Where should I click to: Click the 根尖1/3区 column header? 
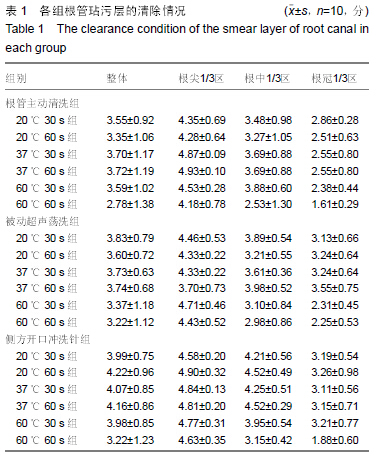(x=201, y=79)
